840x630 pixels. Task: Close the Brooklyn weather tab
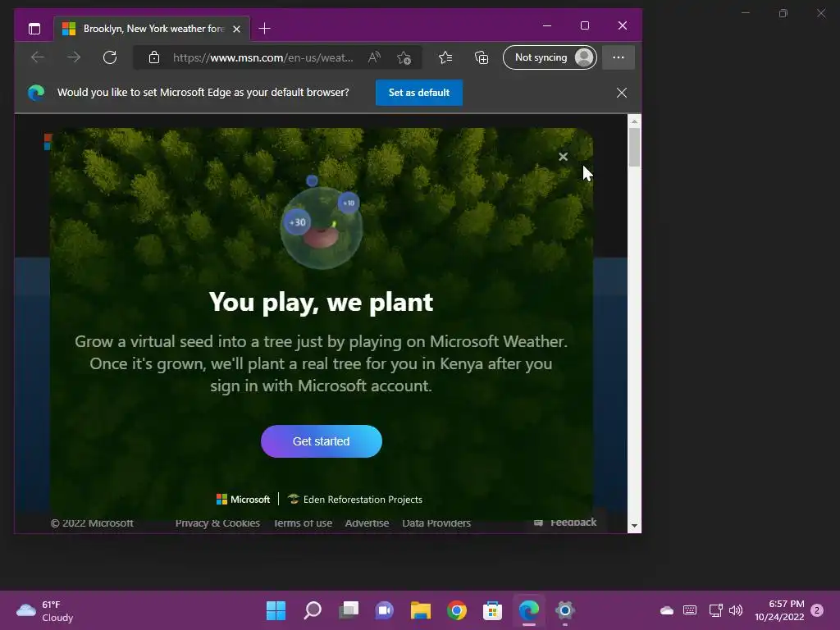237,29
